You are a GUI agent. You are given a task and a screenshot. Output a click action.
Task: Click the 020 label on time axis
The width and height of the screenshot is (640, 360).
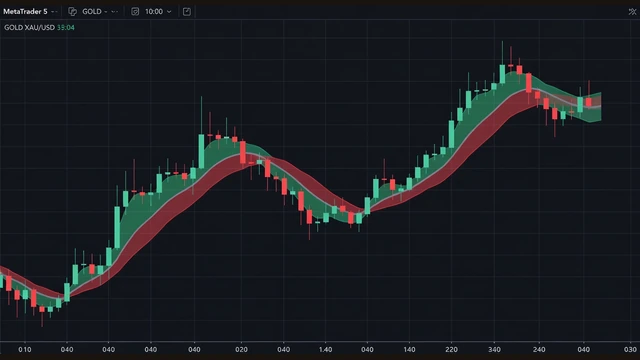point(241,349)
